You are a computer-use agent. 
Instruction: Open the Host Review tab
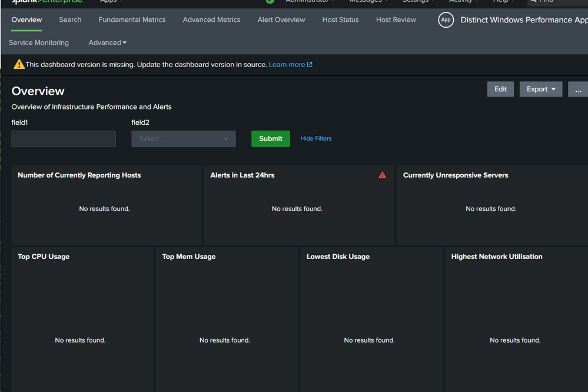coord(396,20)
